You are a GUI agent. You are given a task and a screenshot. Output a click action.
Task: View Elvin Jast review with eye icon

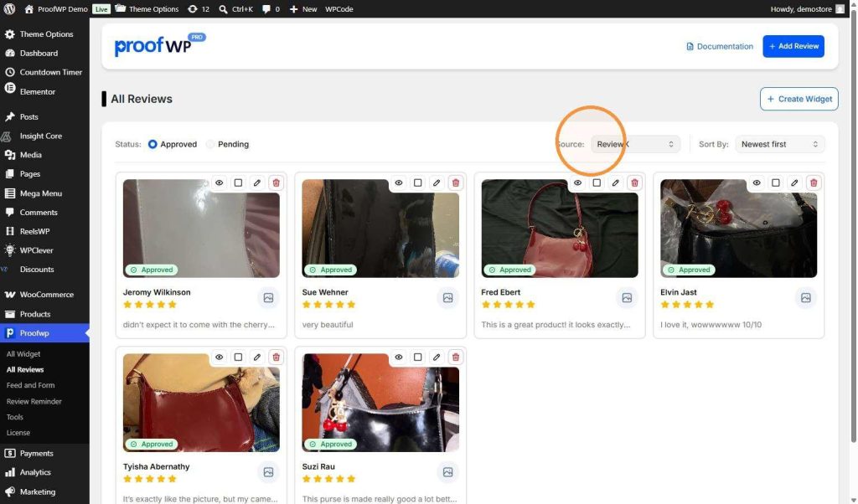[x=757, y=183]
